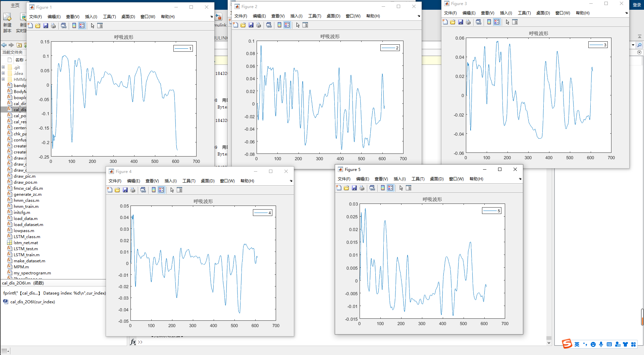Click Open File icon in Figure 4 toolbar

117,190
